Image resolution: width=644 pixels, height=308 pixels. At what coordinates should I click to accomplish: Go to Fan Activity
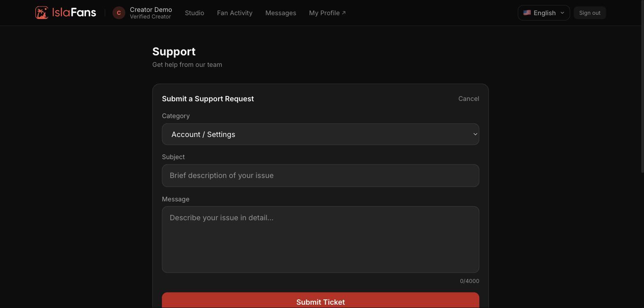[235, 13]
